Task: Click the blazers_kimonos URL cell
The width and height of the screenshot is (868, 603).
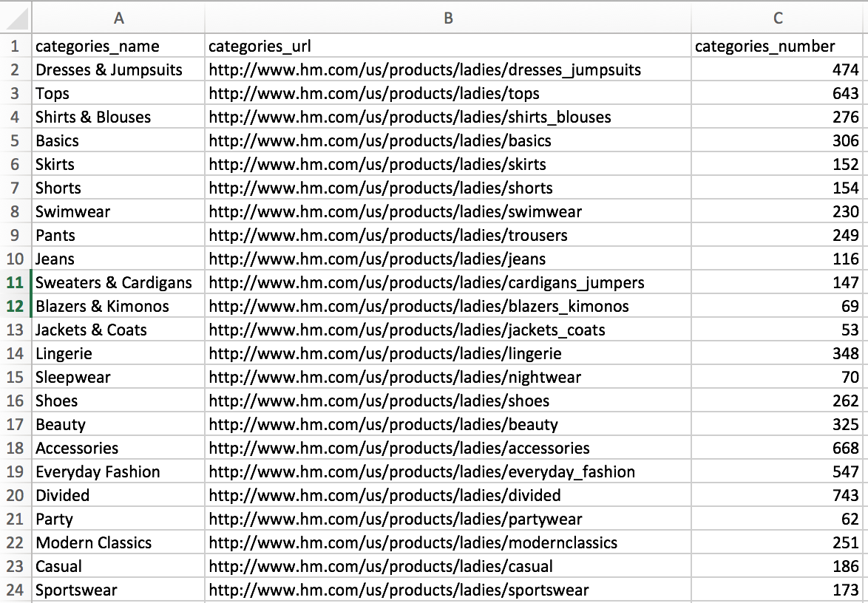Action: [x=448, y=306]
